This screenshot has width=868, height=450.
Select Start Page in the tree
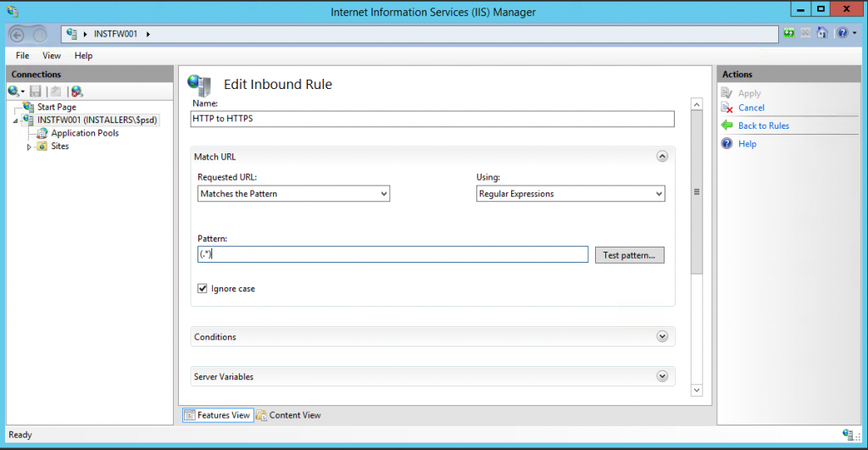click(x=57, y=107)
